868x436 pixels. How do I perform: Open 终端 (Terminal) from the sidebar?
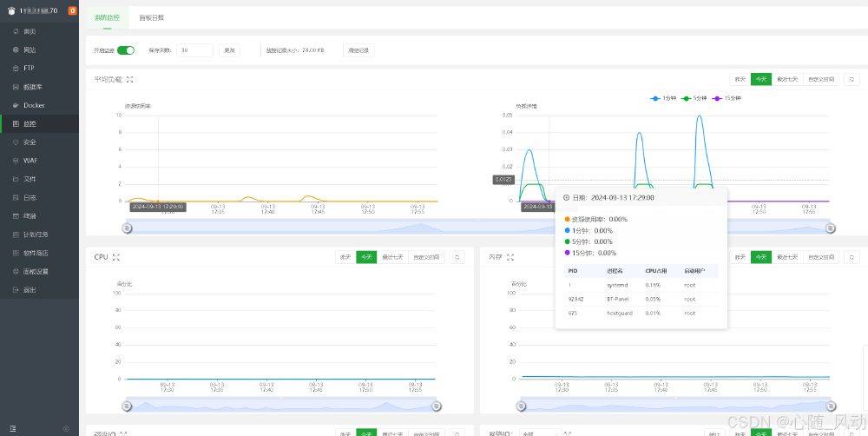[29, 216]
